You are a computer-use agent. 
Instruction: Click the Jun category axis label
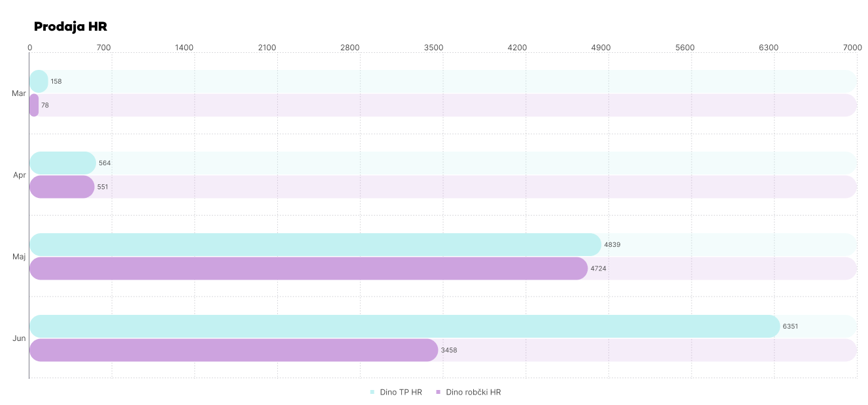pyautogui.click(x=19, y=338)
